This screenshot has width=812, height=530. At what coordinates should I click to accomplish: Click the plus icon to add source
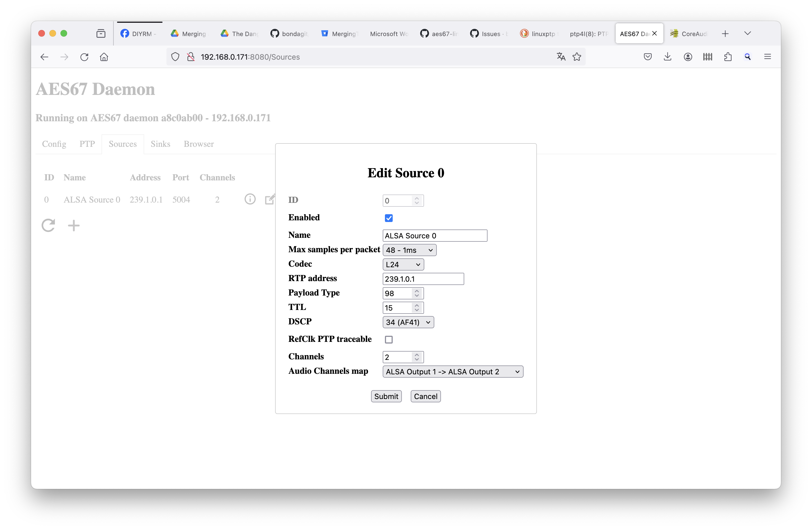(74, 226)
